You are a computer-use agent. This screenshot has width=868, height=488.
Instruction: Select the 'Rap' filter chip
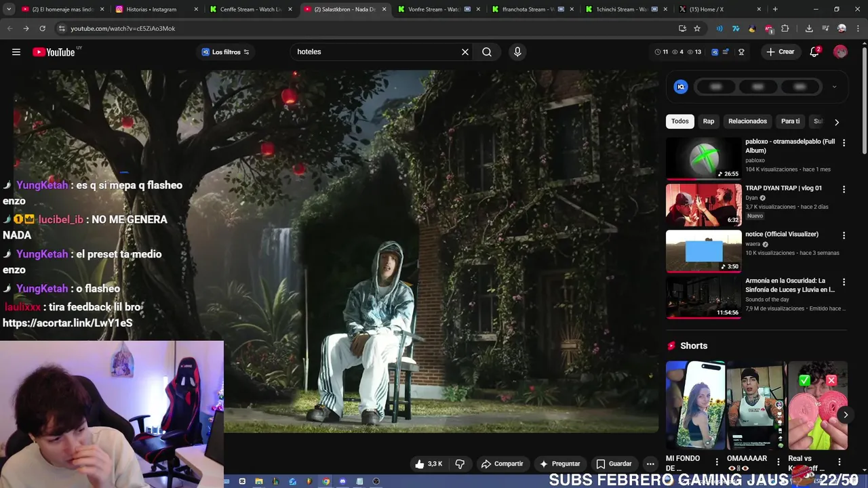(x=709, y=121)
